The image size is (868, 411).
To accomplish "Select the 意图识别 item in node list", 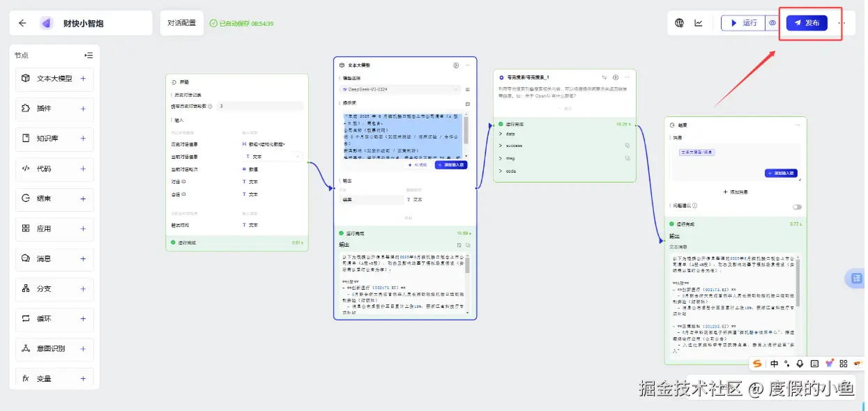I will coord(54,348).
